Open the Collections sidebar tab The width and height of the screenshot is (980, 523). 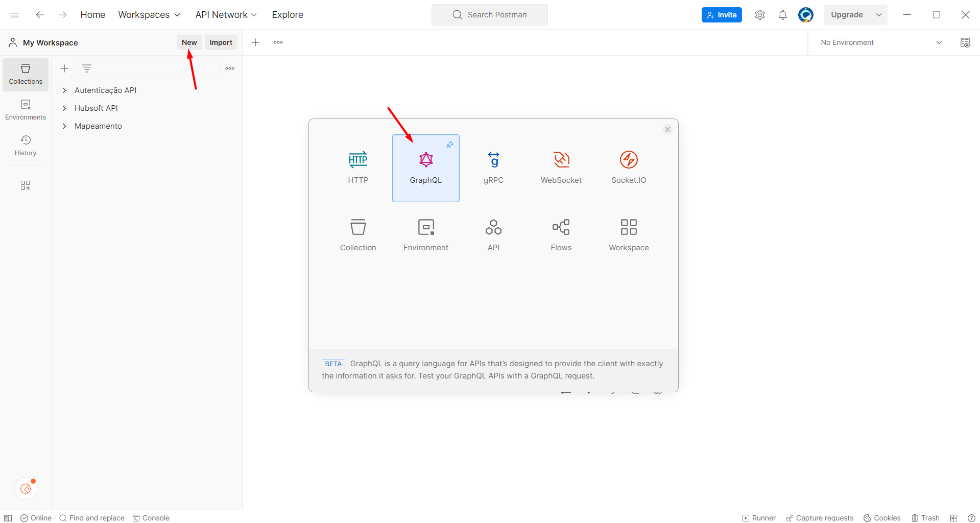pos(26,75)
